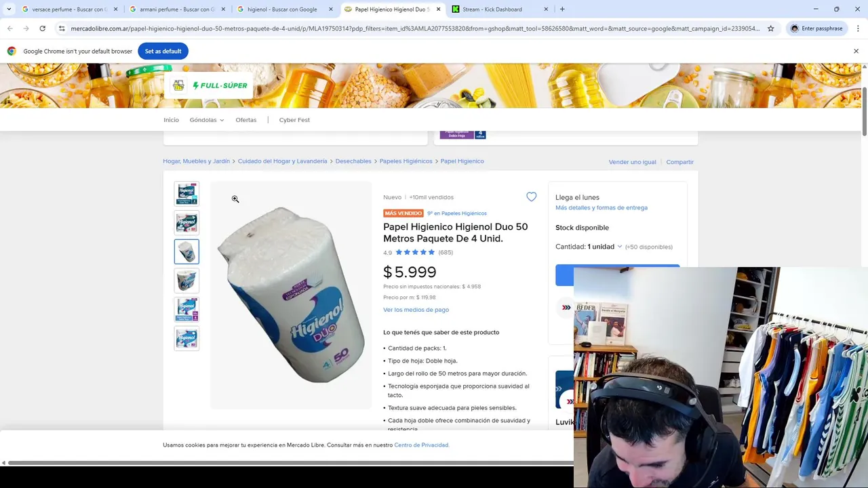Open Desechables breadcrumb link

click(x=353, y=161)
